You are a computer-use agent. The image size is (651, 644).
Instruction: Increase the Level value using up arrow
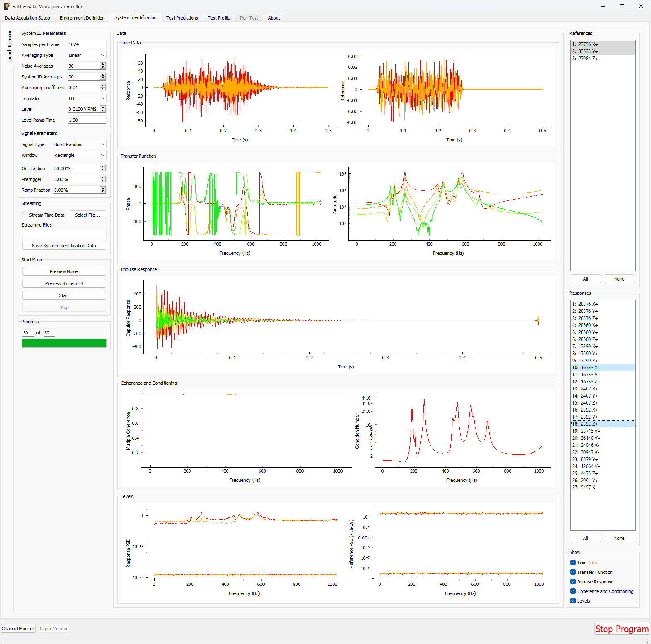[103, 107]
